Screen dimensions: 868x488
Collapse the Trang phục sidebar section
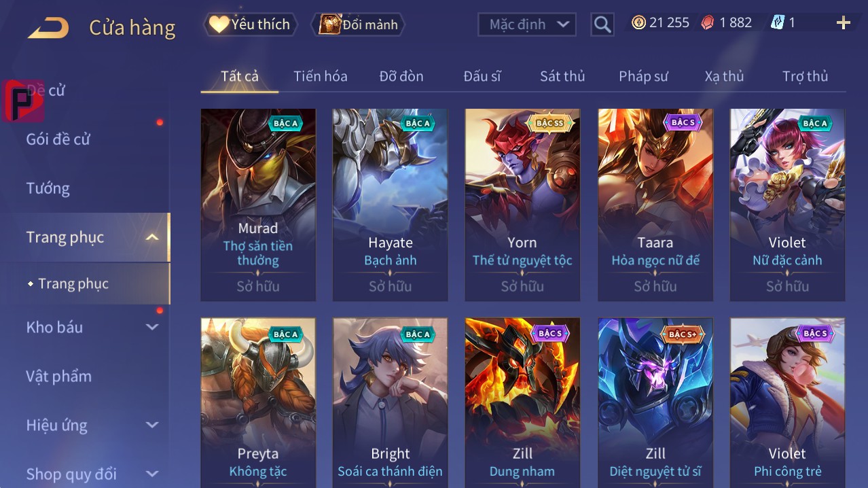[x=152, y=237]
